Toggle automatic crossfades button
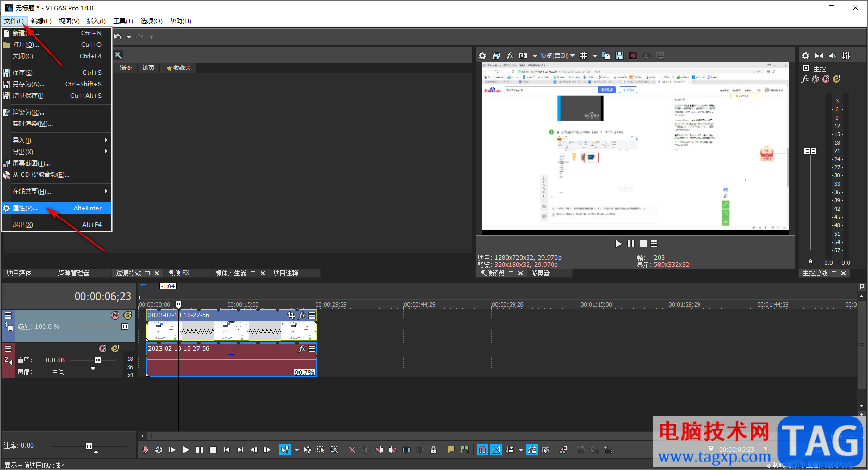Screen dimensions: 868x470 click(x=496, y=450)
